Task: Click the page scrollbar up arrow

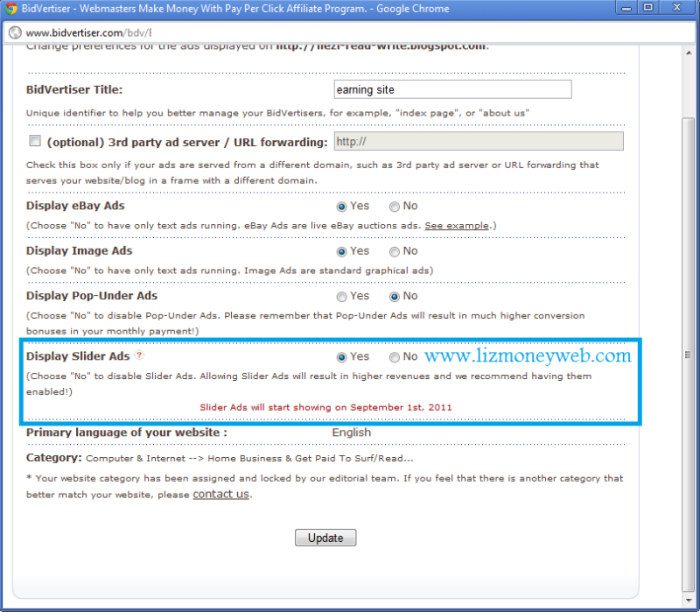Action: click(689, 53)
